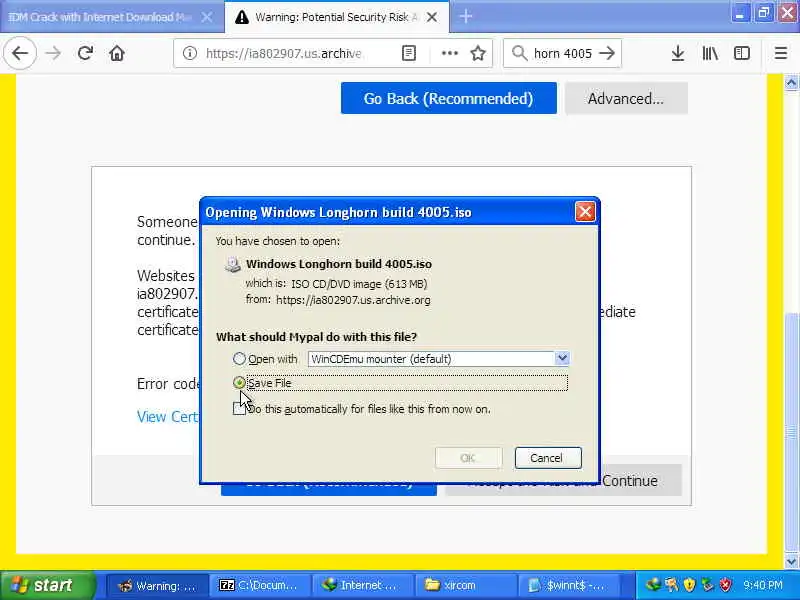Toggle reader view in address bar
The width and height of the screenshot is (800, 600).
click(409, 53)
